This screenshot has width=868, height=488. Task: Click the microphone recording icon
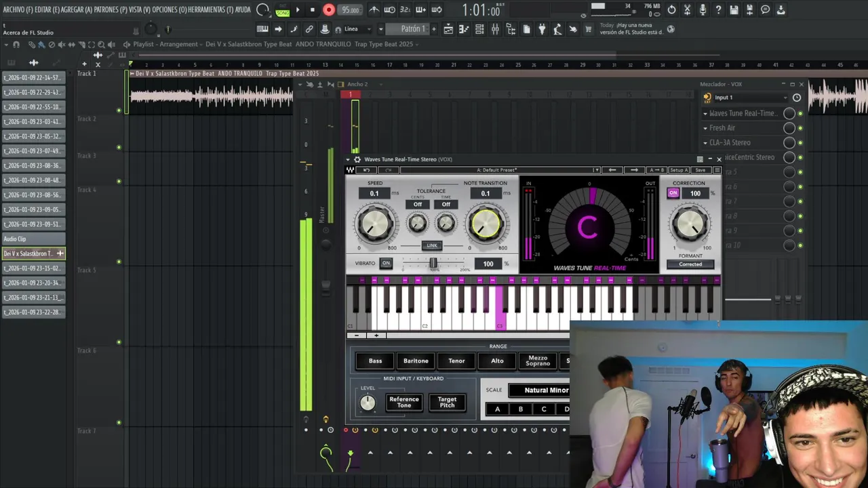703,9
